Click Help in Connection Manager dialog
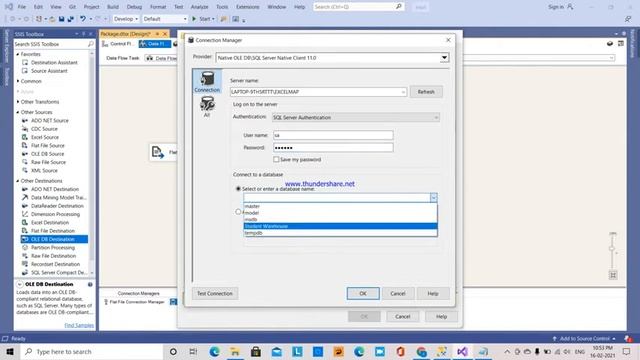 coord(433,293)
